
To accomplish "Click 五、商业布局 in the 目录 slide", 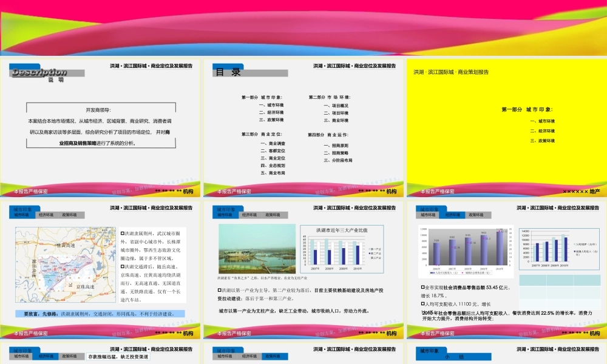I will coord(273,174).
